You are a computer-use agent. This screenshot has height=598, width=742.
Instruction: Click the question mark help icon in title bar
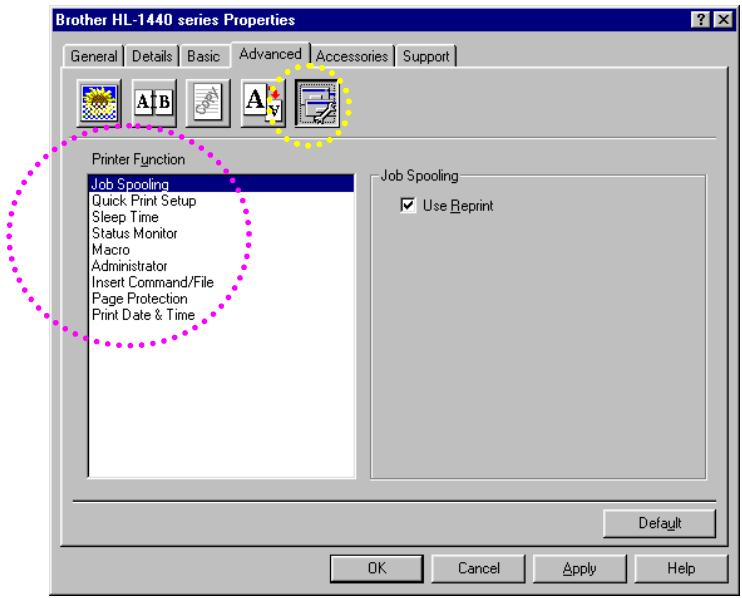tap(700, 20)
